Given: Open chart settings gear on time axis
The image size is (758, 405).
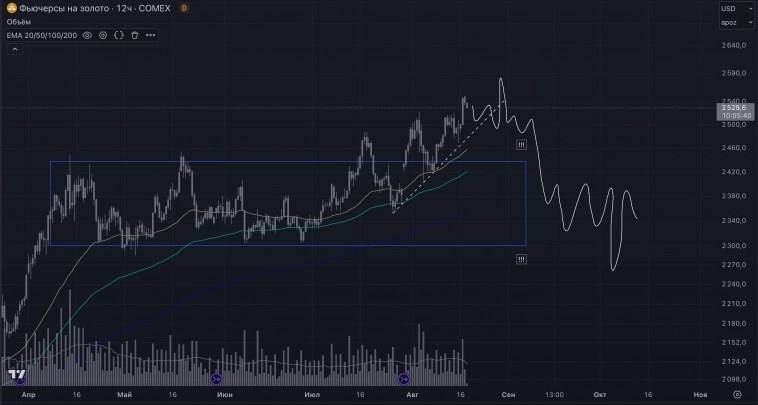Looking at the screenshot, I should (x=737, y=395).
